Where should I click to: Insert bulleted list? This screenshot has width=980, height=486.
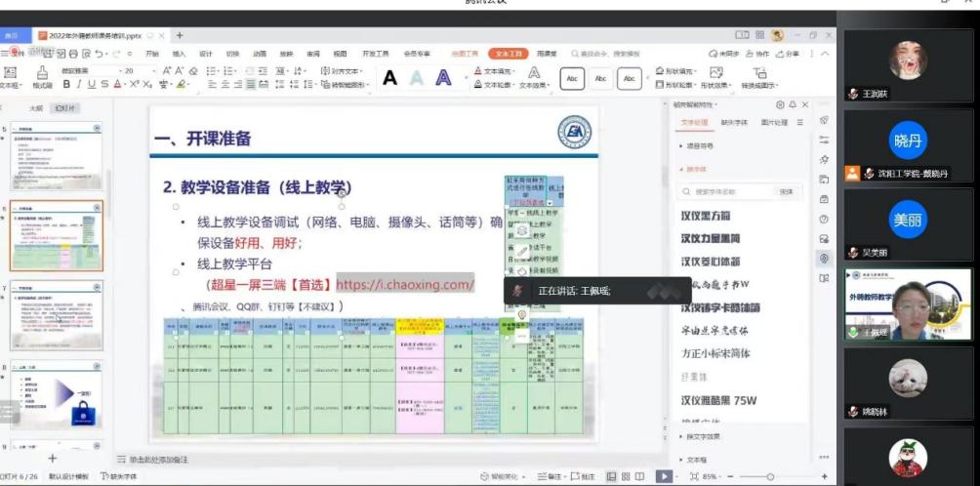point(213,70)
